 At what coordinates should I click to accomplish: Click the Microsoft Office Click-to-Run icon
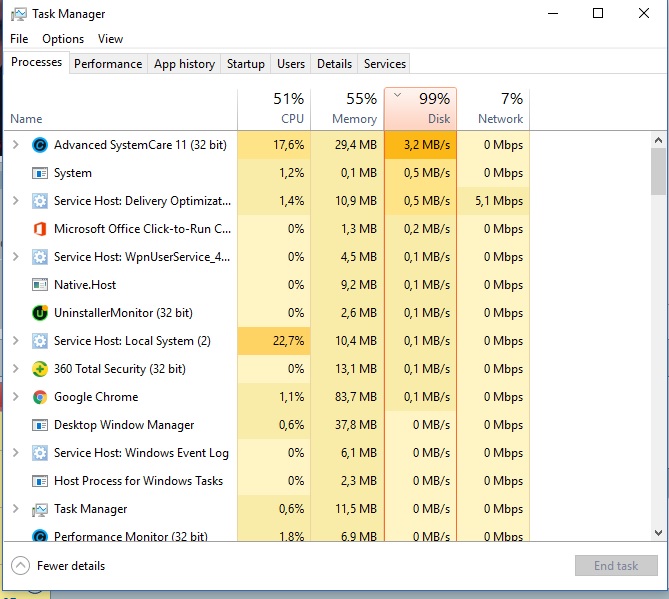pos(40,229)
